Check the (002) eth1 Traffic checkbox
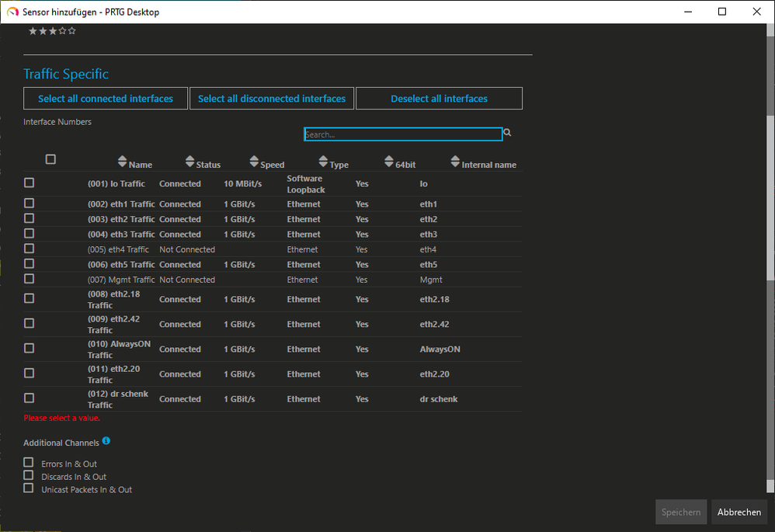Viewport: 775px width, 532px height. pyautogui.click(x=30, y=203)
